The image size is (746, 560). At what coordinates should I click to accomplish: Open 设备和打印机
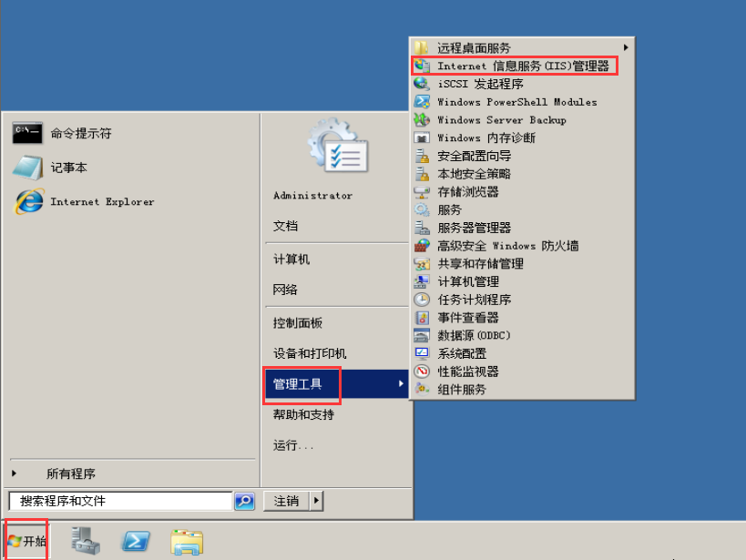click(310, 353)
